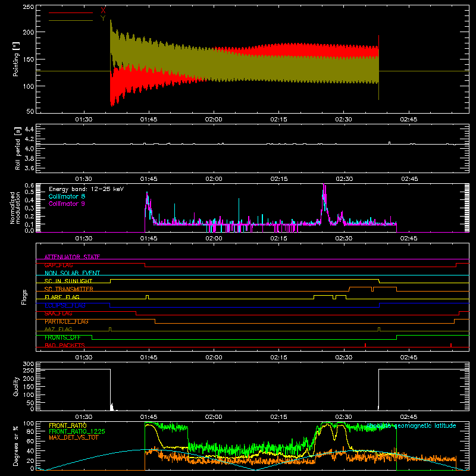
Task: Click the roll period spike near 02:40
Action: click(390, 143)
